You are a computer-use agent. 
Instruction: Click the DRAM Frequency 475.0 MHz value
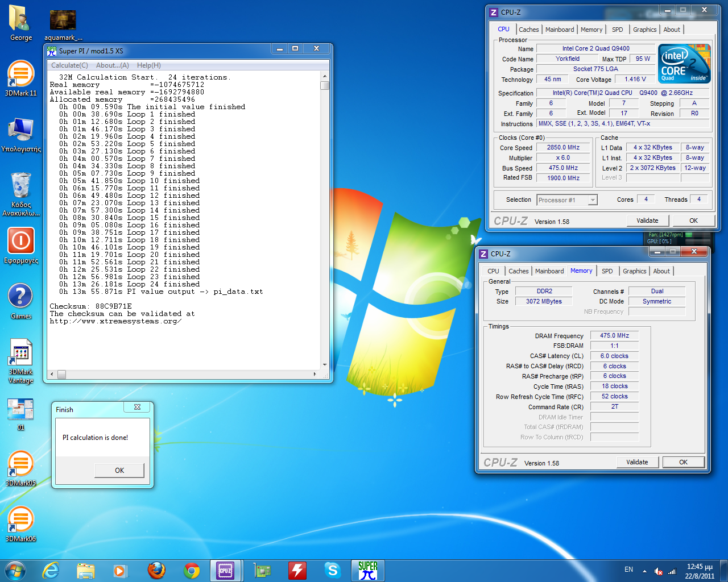click(614, 335)
